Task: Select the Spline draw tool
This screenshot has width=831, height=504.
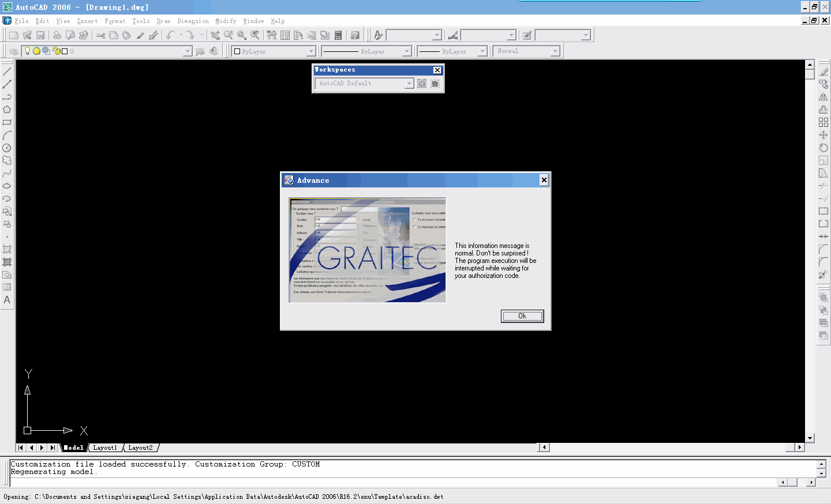Action: (x=7, y=173)
